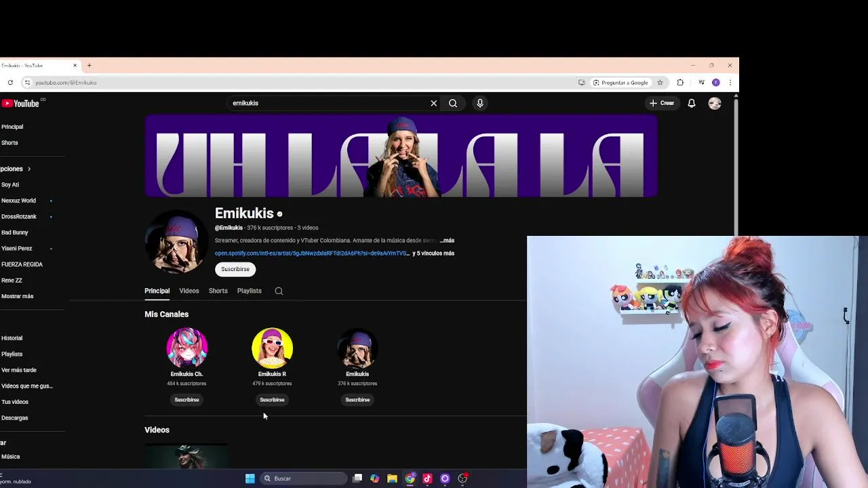This screenshot has height=488, width=868.
Task: Bookmark this page with the star icon
Action: pos(660,83)
